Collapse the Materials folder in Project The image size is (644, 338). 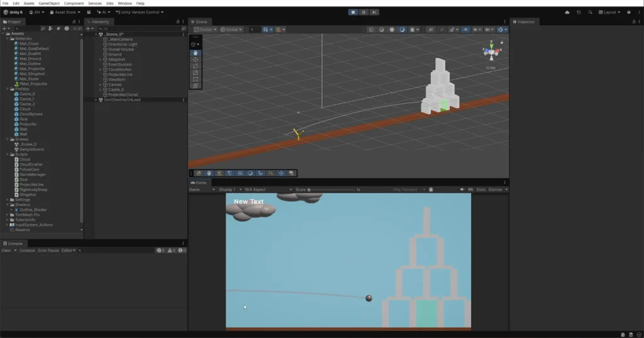[x=8, y=38]
